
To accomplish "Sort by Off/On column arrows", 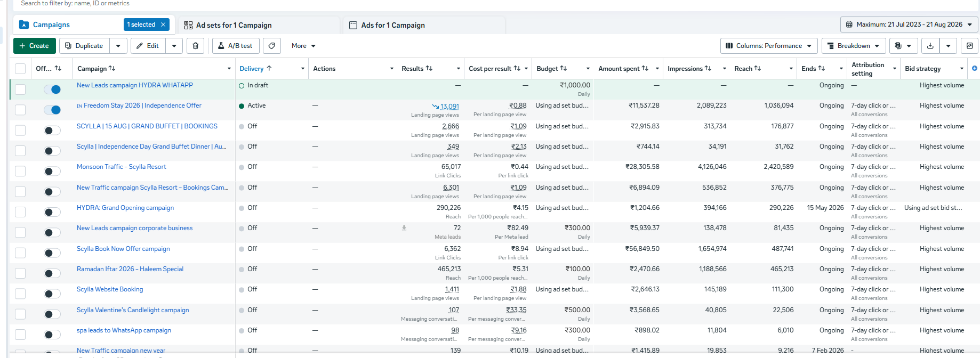I will coord(58,68).
